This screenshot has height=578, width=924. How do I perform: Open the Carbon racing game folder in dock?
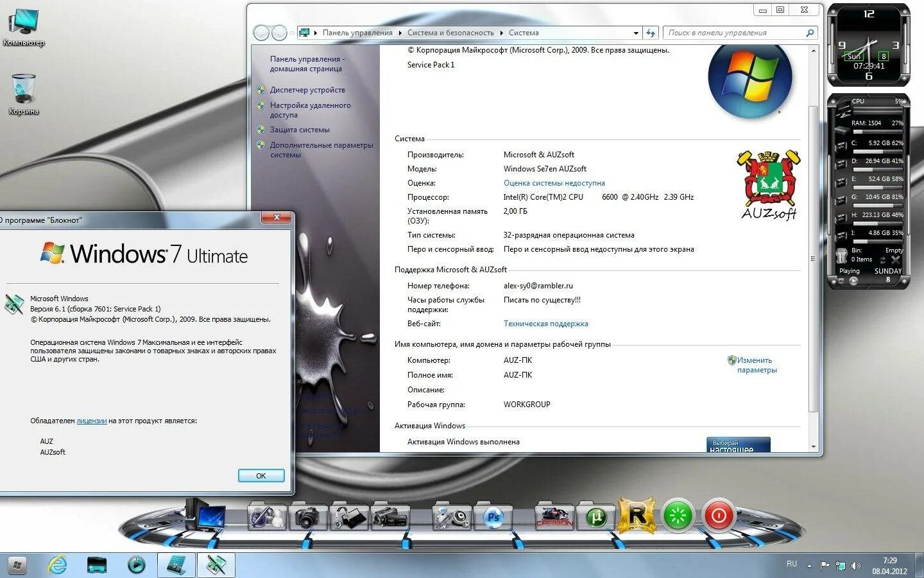pyautogui.click(x=554, y=516)
